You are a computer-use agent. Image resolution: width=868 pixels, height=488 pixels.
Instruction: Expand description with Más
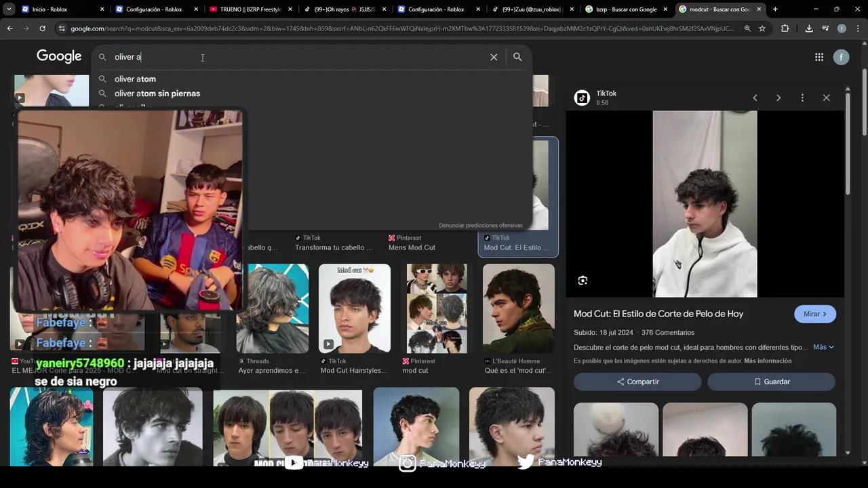[823, 347]
